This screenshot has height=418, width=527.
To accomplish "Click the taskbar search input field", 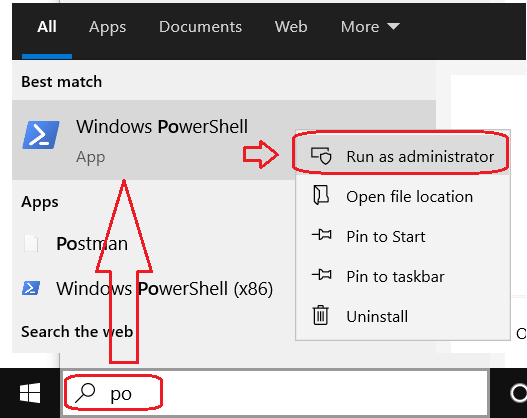I will 275,393.
